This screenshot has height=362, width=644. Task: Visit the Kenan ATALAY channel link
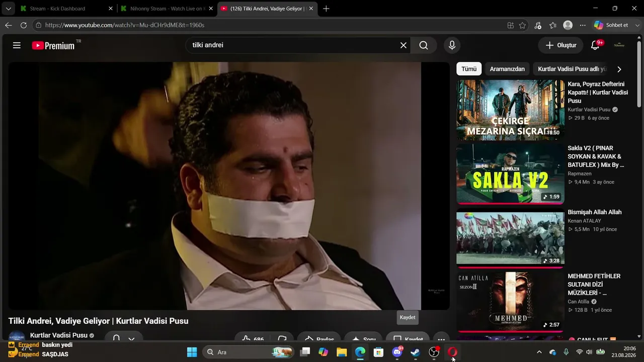(x=585, y=221)
